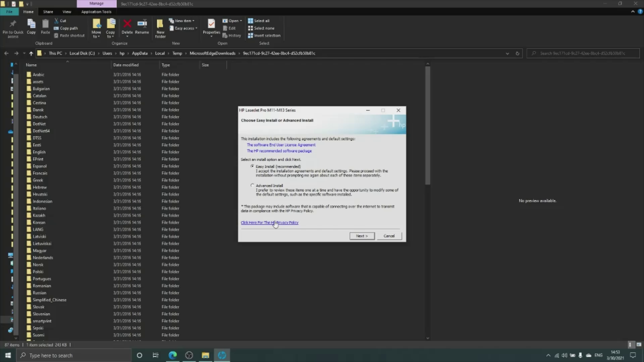
Task: Go forward with the forward arrow
Action: click(x=16, y=53)
